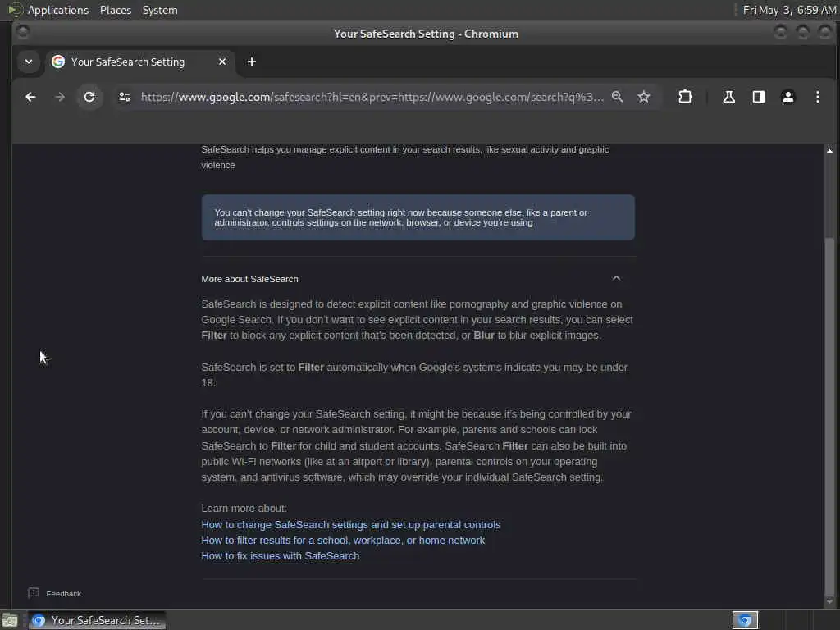Open the zoom magnifier icon in address bar
The width and height of the screenshot is (840, 630).
(x=618, y=97)
